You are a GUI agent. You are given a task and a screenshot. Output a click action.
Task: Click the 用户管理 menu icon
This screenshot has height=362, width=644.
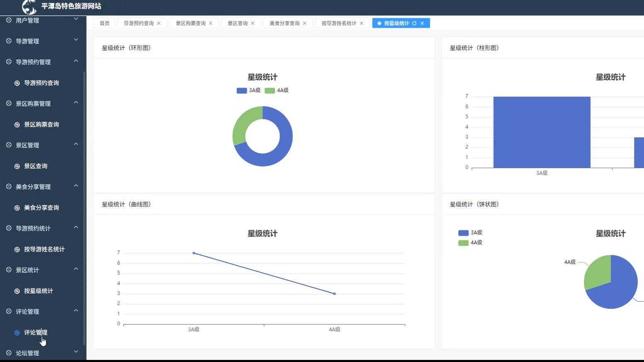tap(9, 20)
